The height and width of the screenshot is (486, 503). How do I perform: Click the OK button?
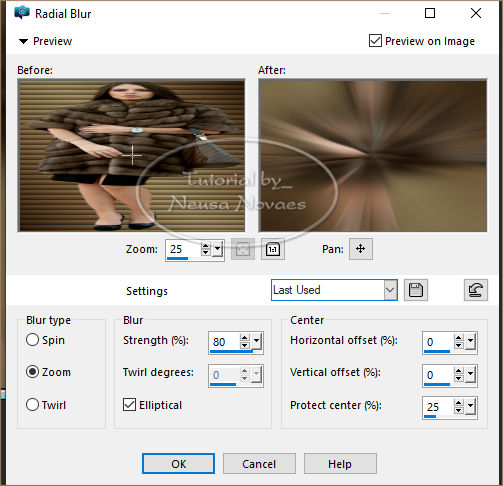178,464
